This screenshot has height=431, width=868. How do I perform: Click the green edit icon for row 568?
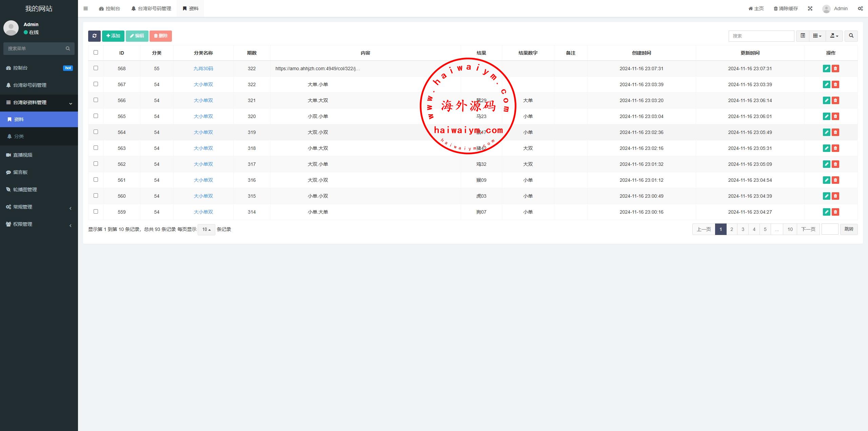point(826,68)
